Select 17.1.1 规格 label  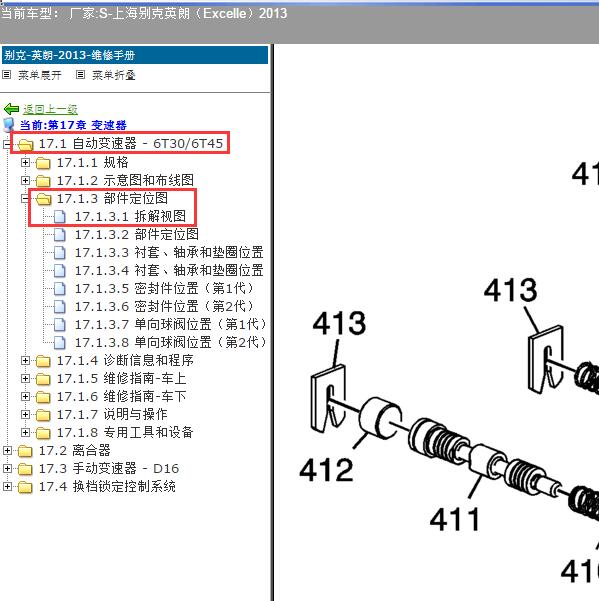coord(93,163)
